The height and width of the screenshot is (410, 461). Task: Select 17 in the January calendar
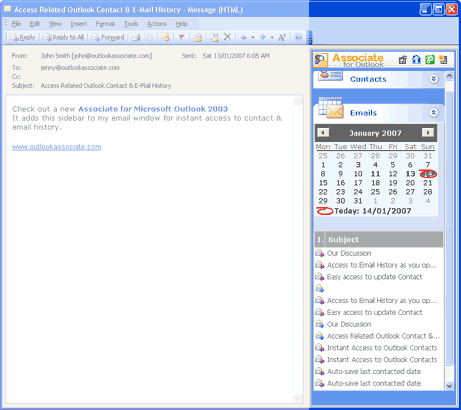tap(358, 183)
